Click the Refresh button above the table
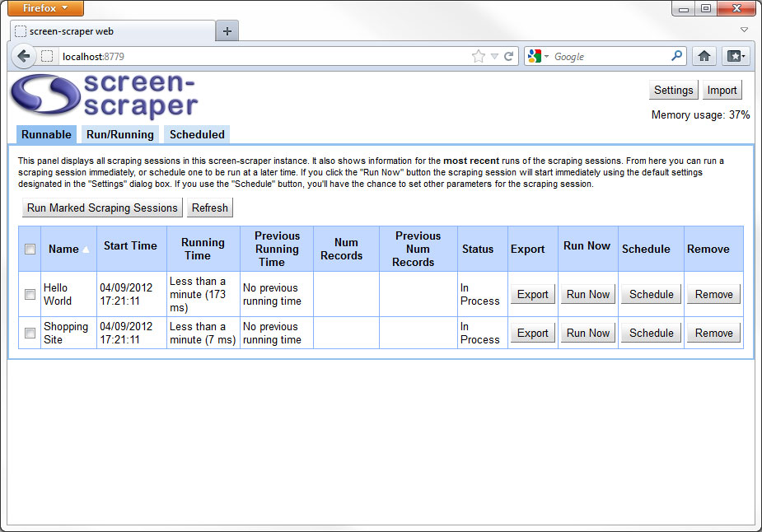The width and height of the screenshot is (762, 532). [210, 208]
